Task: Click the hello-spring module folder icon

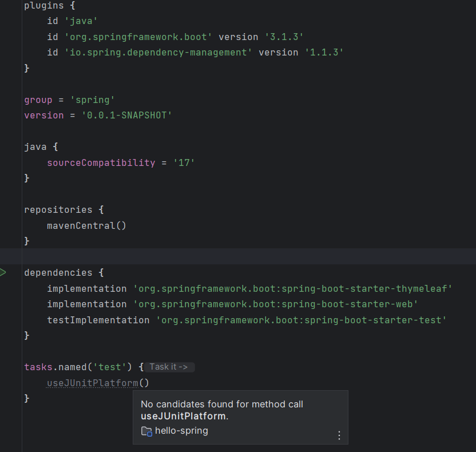Action: [146, 431]
